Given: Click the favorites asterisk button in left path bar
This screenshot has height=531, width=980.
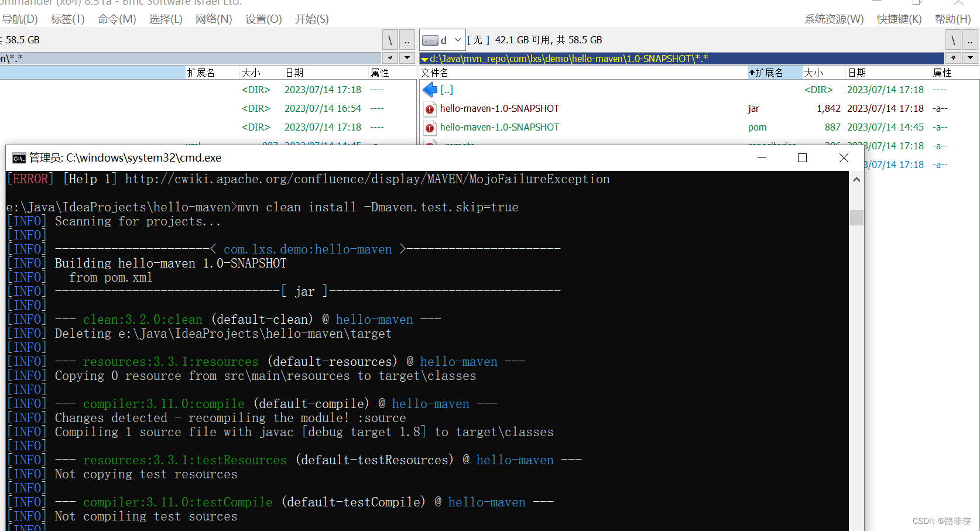Looking at the screenshot, I should (x=390, y=58).
